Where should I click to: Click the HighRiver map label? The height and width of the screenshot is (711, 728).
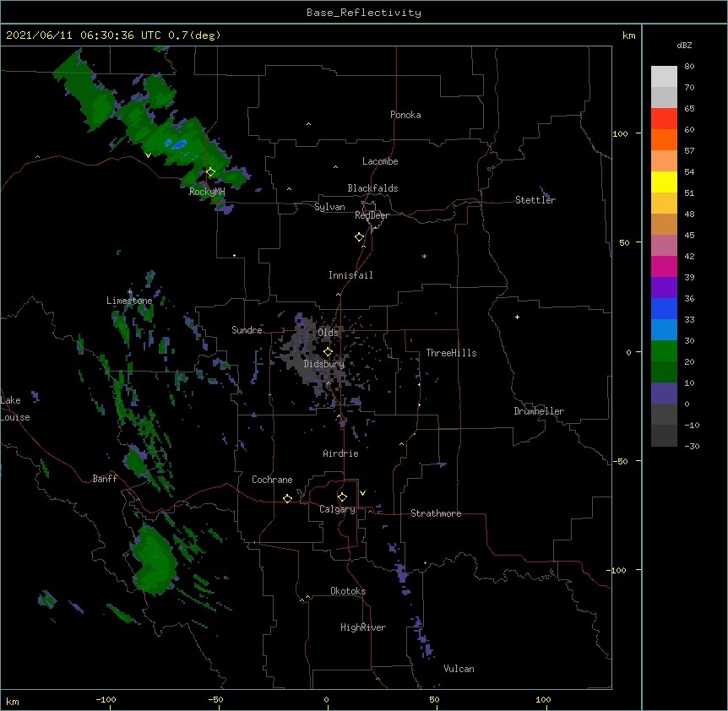(x=363, y=627)
